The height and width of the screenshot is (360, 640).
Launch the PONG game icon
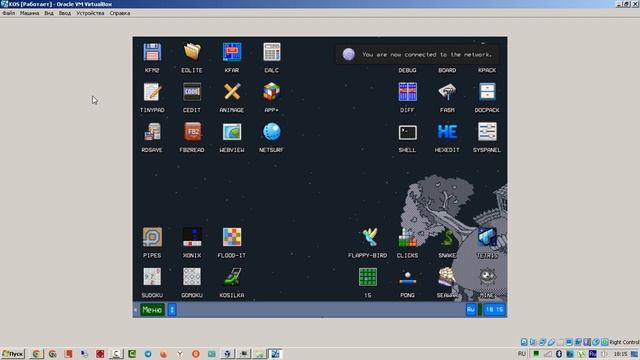coord(407,277)
